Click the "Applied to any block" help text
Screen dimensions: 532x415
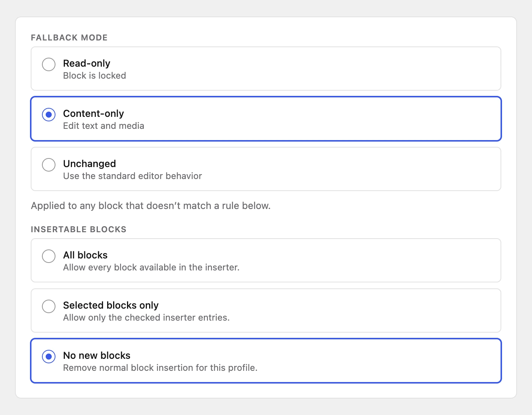pyautogui.click(x=151, y=206)
